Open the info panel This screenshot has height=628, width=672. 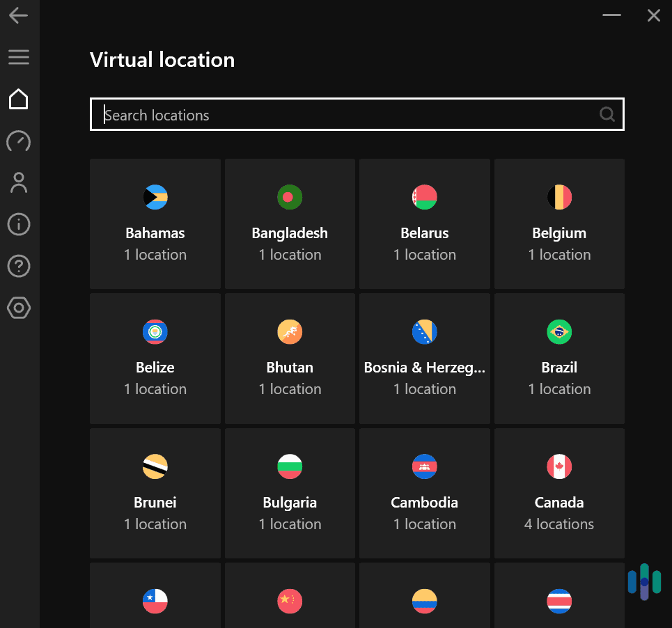pyautogui.click(x=18, y=224)
